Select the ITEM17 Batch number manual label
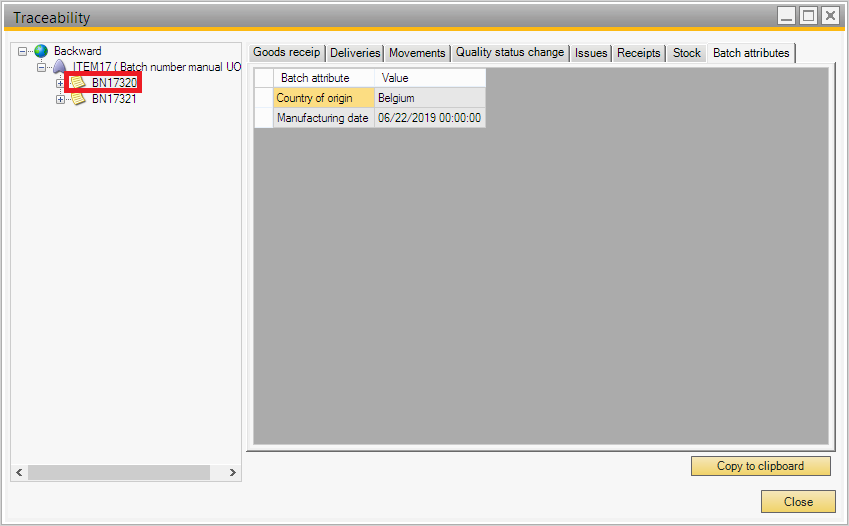Viewport: 849px width, 526px height. click(157, 67)
